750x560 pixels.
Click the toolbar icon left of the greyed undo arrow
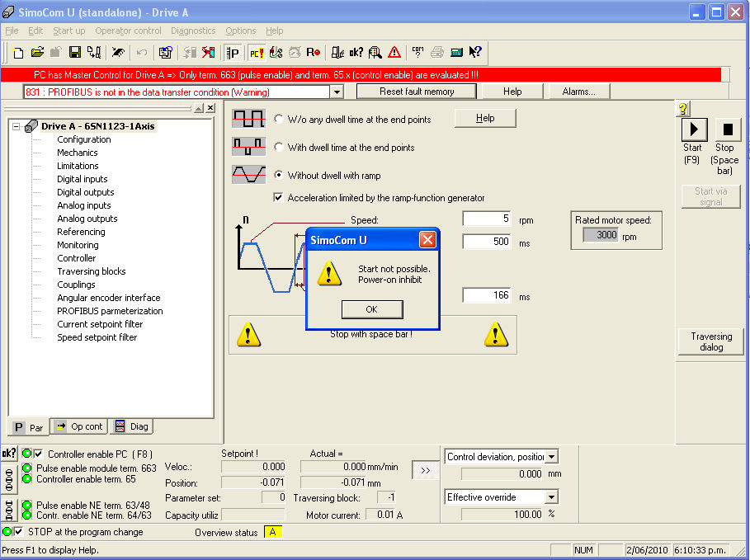click(x=118, y=52)
